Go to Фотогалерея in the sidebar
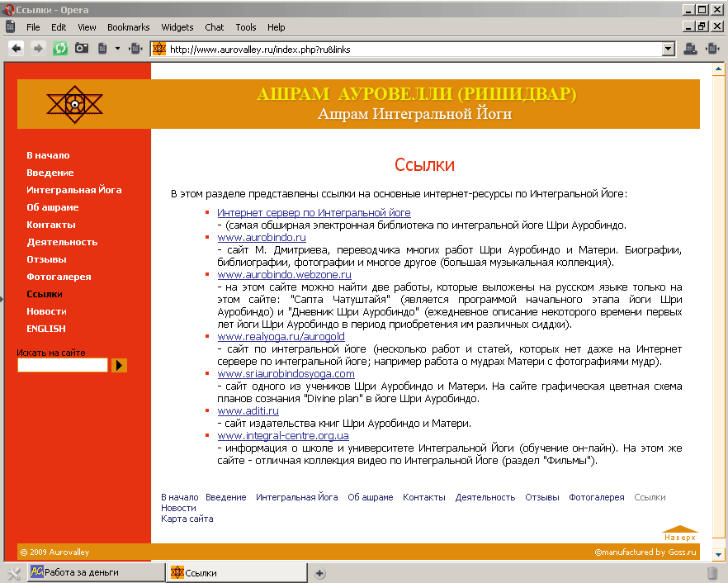 tap(59, 277)
